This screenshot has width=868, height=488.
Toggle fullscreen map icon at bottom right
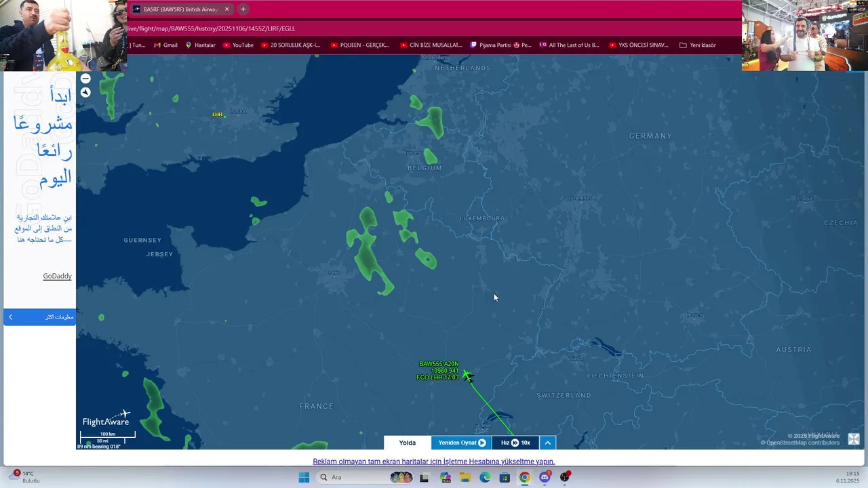(x=854, y=439)
